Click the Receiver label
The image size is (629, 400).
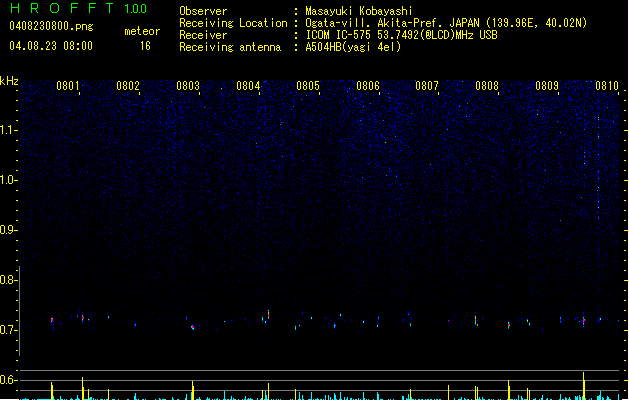(203, 35)
